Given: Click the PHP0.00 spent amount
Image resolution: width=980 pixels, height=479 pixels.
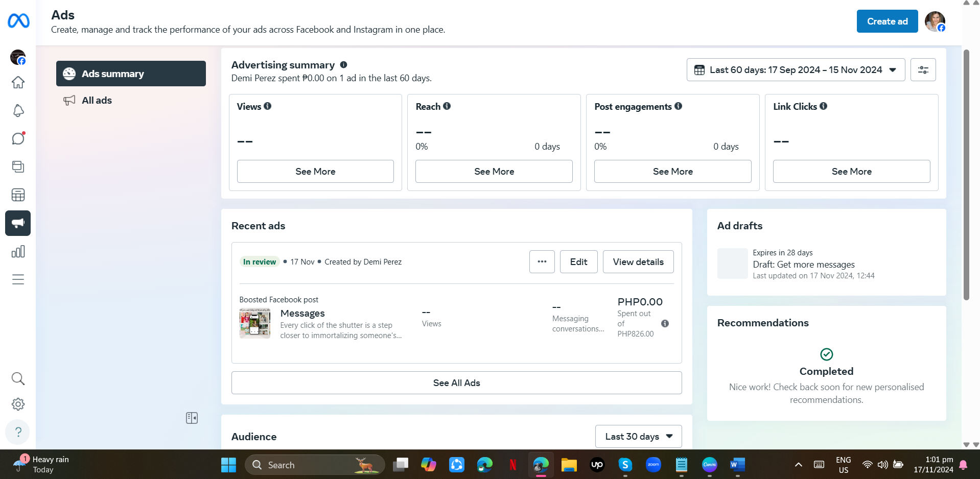Looking at the screenshot, I should click(640, 302).
